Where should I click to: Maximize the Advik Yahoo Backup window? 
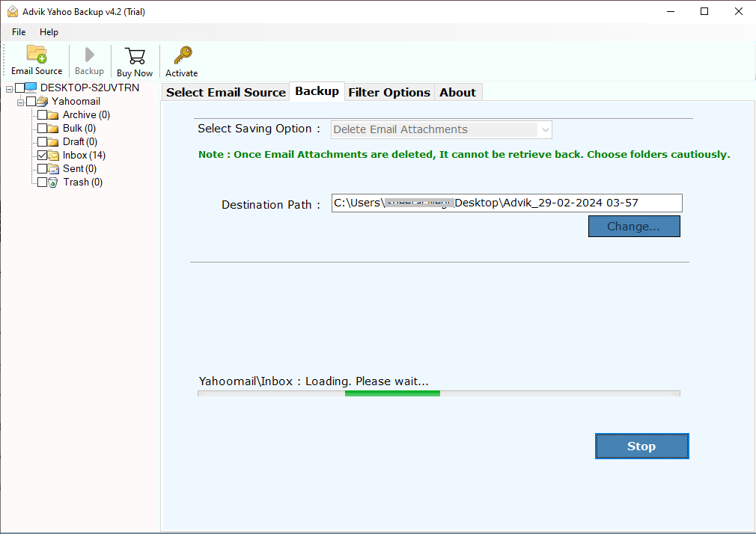point(704,11)
